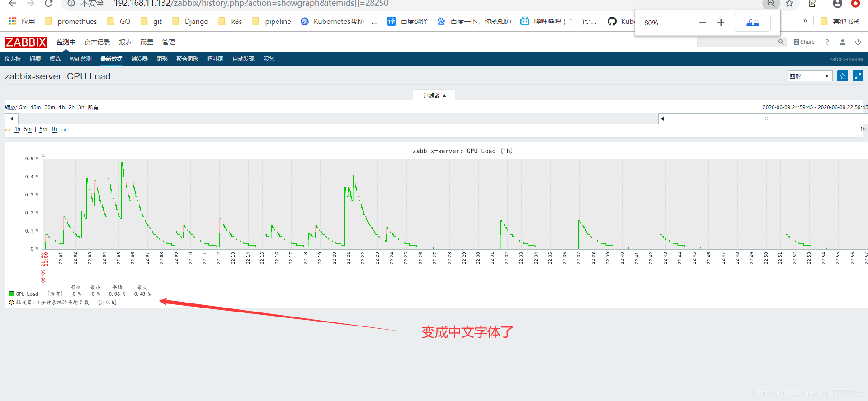Viewport: 868px width, 401px height.
Task: Go to 问题 submenu
Action: pos(35,59)
